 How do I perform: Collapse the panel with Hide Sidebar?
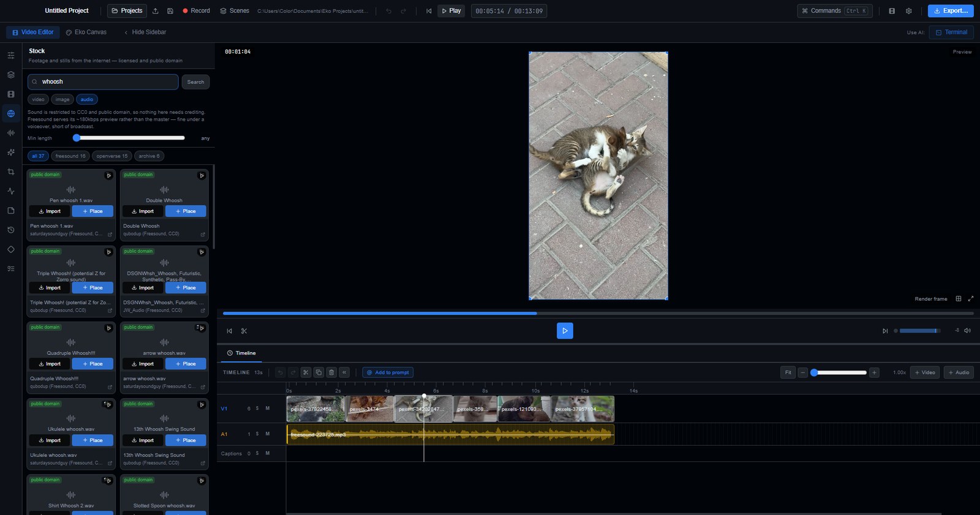point(145,32)
